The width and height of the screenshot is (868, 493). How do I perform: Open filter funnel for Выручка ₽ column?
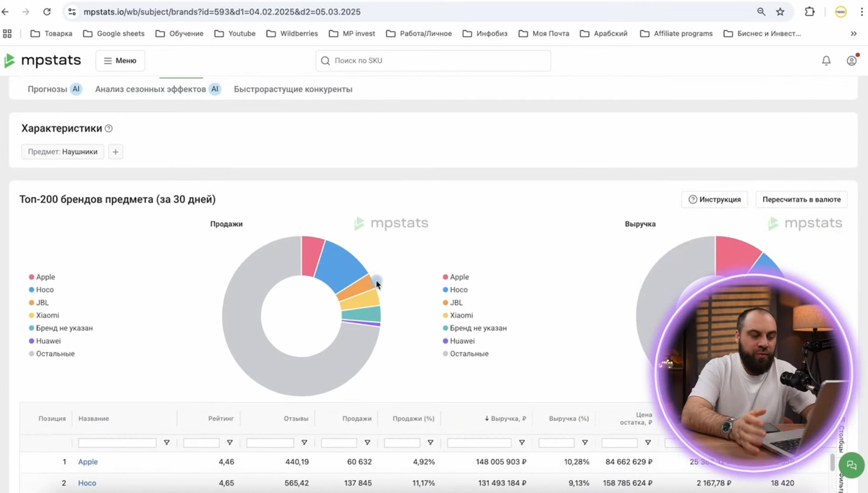click(522, 442)
